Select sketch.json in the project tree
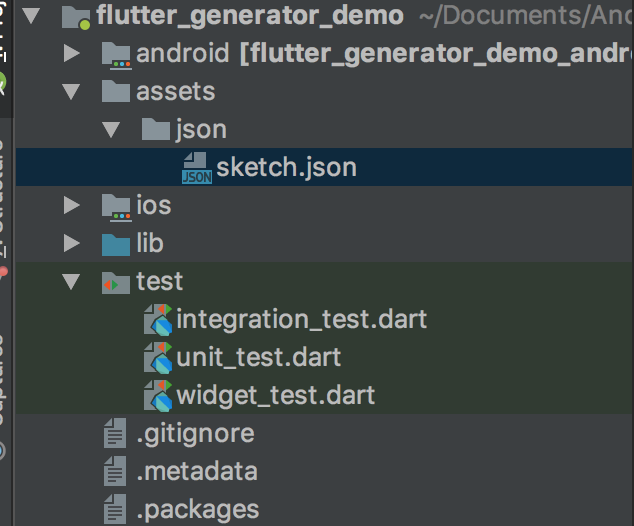Screen dimensions: 634x526 (286, 168)
